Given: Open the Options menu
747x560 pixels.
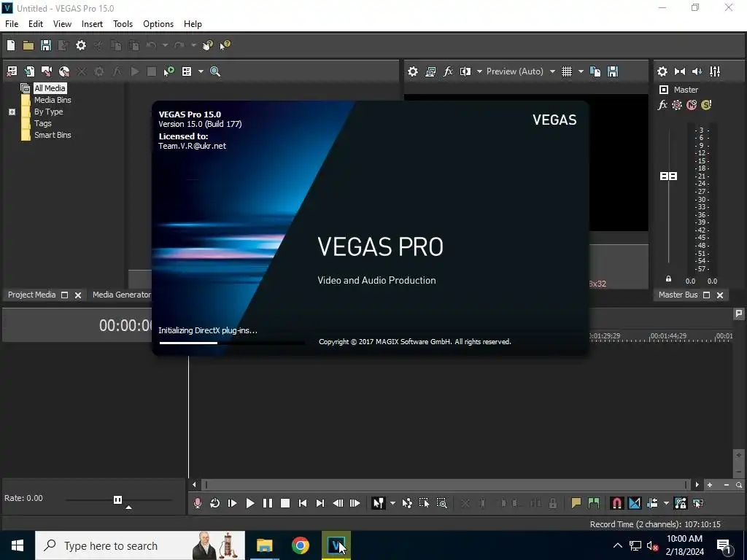Looking at the screenshot, I should pos(158,24).
